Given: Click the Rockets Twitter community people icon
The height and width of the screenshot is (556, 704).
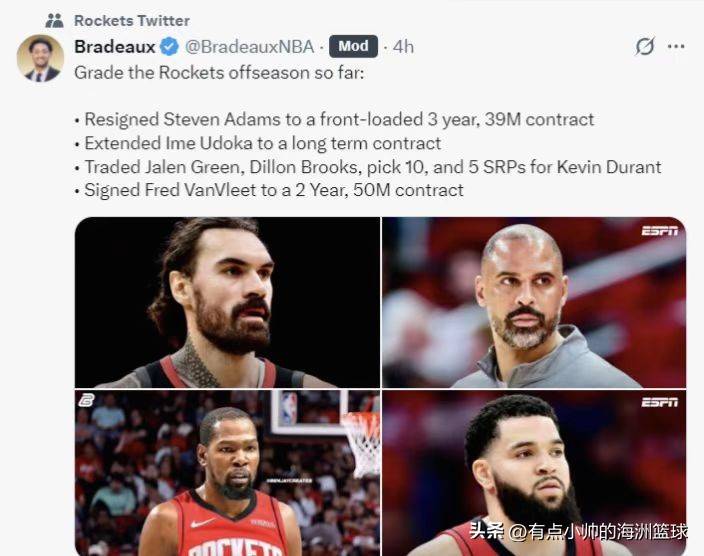Looking at the screenshot, I should [55, 21].
